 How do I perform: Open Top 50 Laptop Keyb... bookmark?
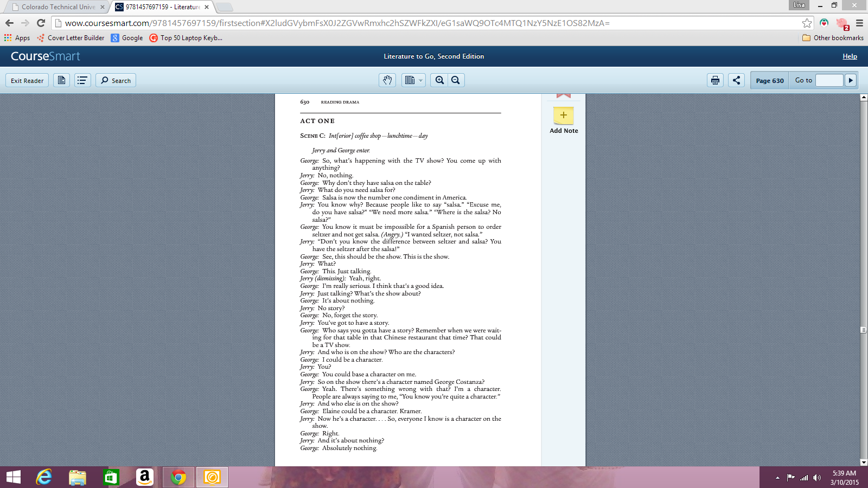[186, 38]
